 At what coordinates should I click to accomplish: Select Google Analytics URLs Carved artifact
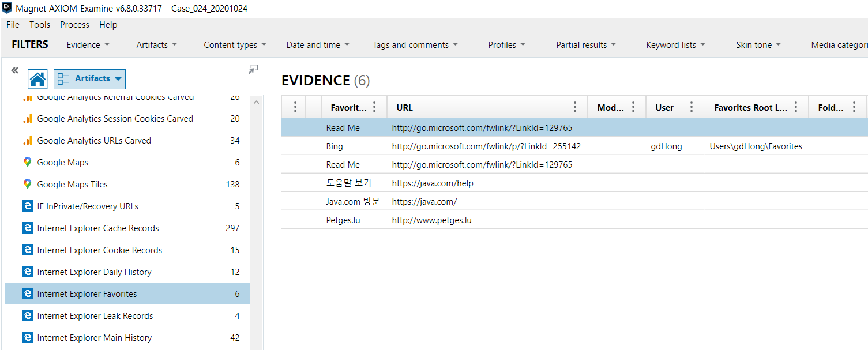(x=127, y=141)
